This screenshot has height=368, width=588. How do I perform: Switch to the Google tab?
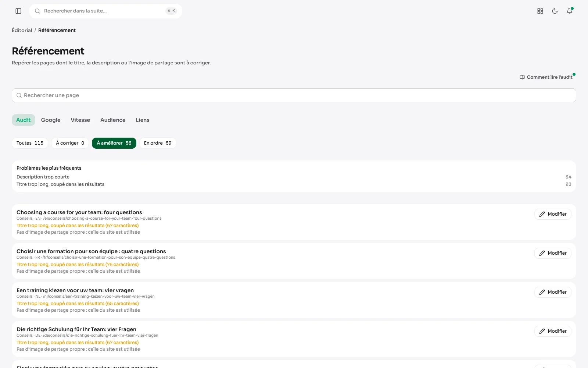click(51, 120)
